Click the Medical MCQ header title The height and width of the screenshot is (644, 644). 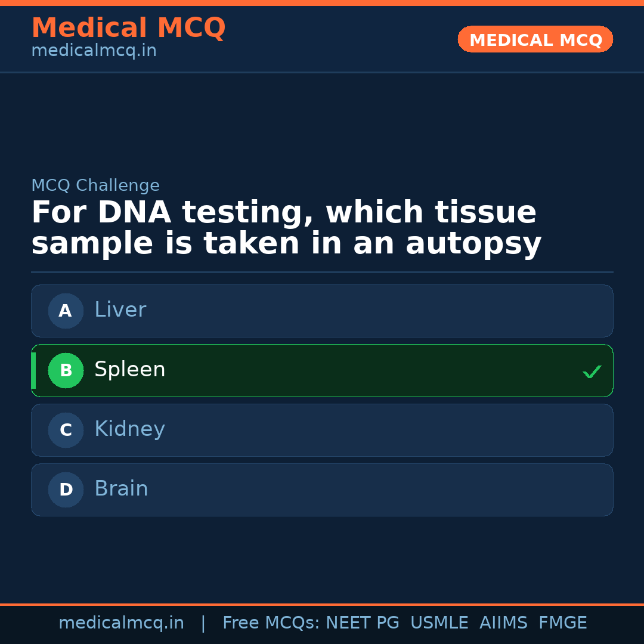[x=128, y=28]
